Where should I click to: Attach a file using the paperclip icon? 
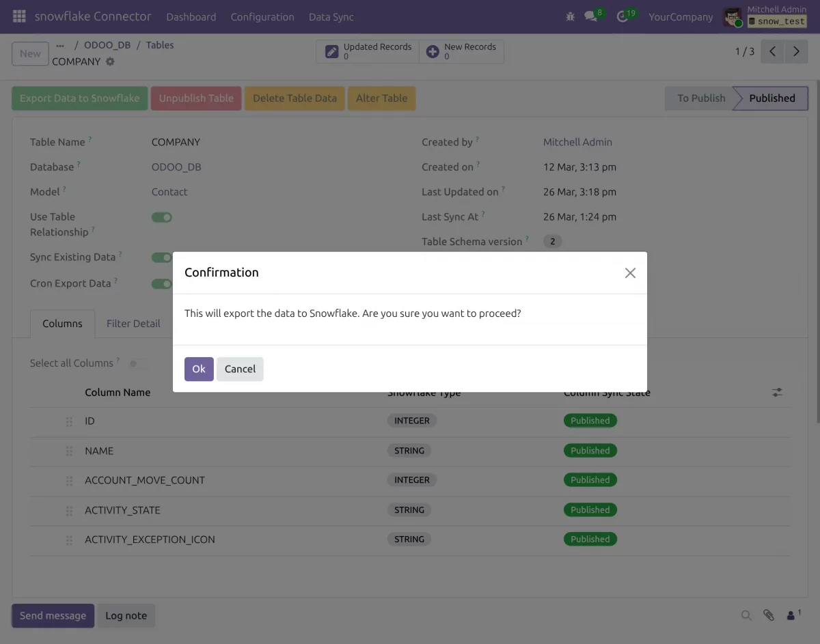point(768,615)
